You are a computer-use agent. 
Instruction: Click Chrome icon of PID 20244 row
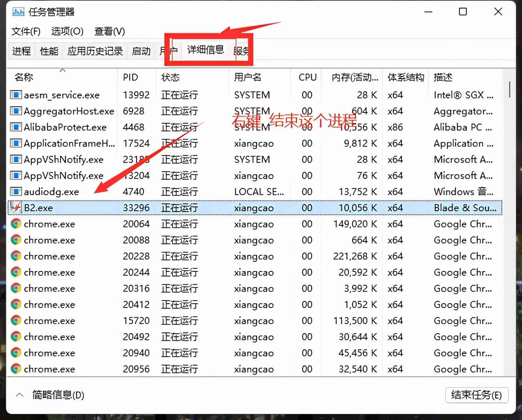coord(16,272)
